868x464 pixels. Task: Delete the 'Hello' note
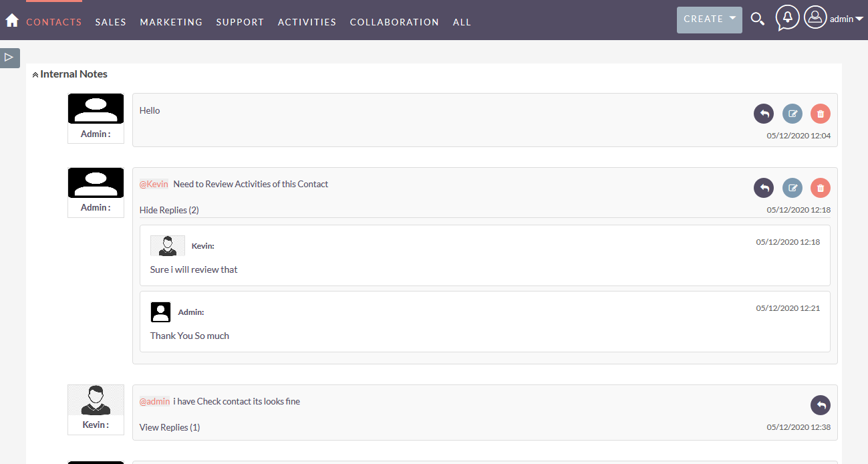821,114
